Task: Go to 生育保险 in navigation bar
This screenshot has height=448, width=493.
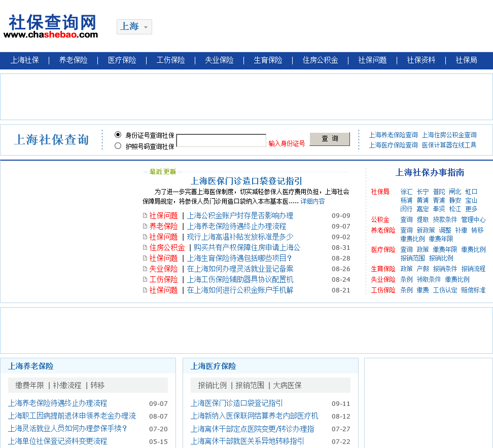Action: tap(268, 60)
